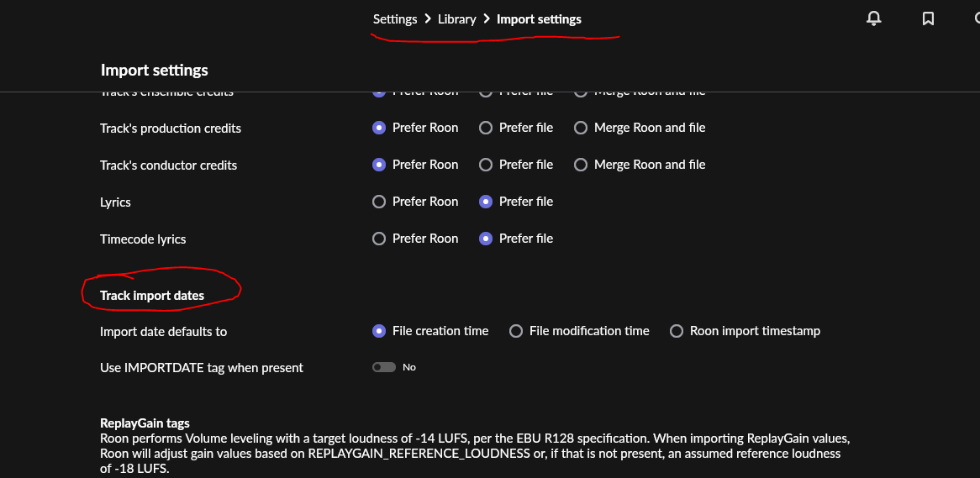Screen dimensions: 980x478
Task: Click the bookmark icon in header
Action: (928, 18)
